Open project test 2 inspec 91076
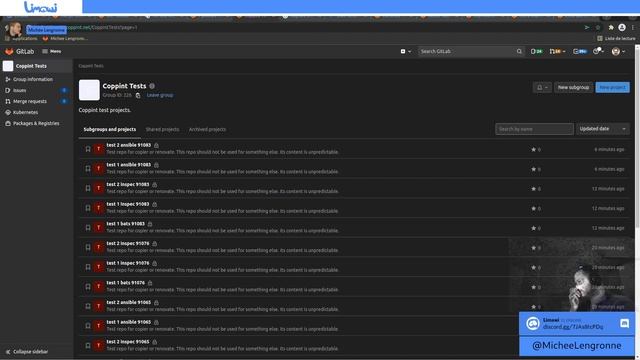Image resolution: width=640 pixels, height=360 pixels. (x=128, y=243)
